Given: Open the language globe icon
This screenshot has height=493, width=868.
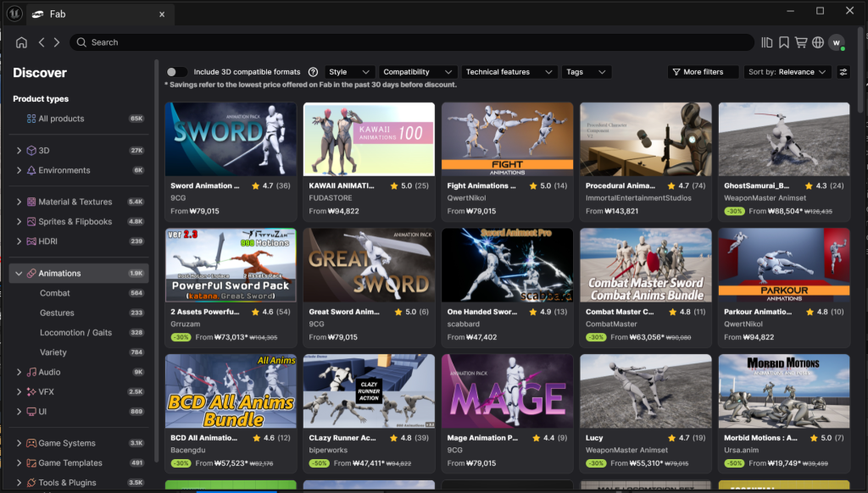Looking at the screenshot, I should point(818,42).
